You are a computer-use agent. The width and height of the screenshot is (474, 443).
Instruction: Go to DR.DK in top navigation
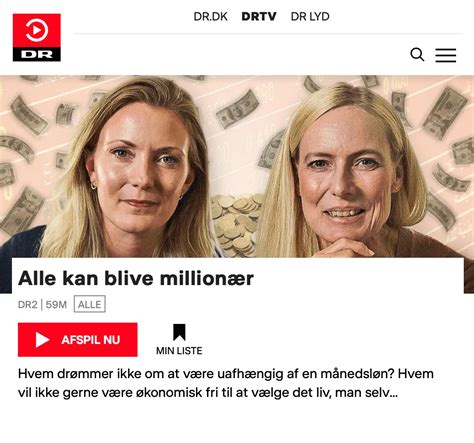click(x=210, y=16)
